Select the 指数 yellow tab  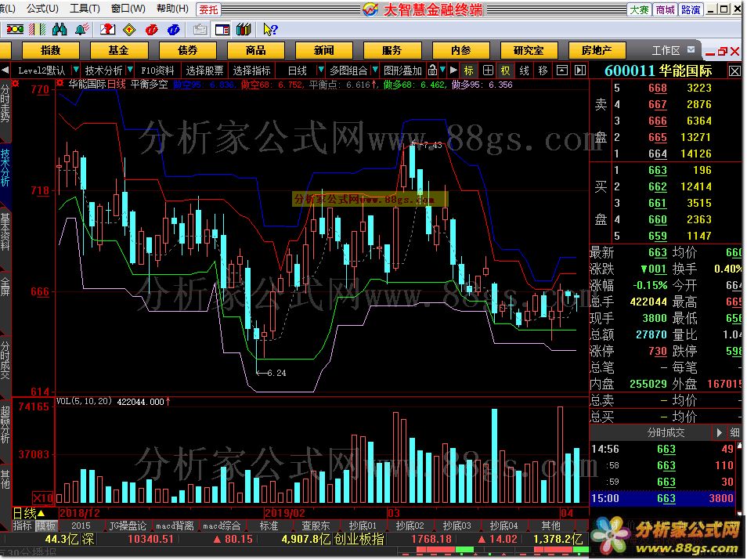coord(50,51)
